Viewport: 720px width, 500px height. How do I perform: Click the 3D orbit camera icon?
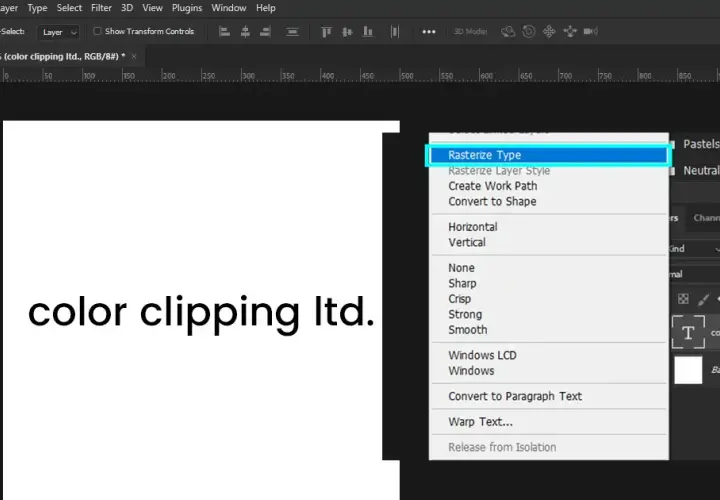507,31
